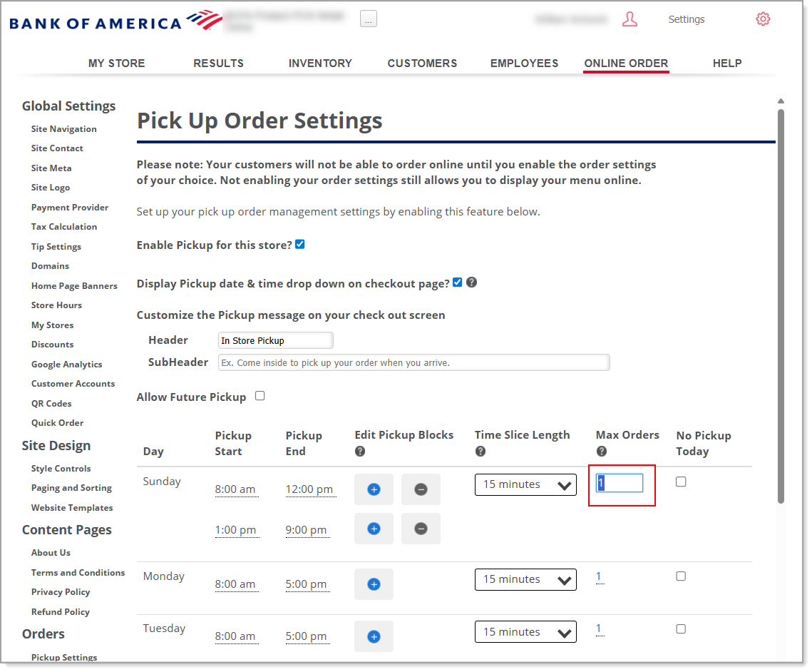View Time Slice Length help info
This screenshot has height=672, width=812.
coord(480,451)
